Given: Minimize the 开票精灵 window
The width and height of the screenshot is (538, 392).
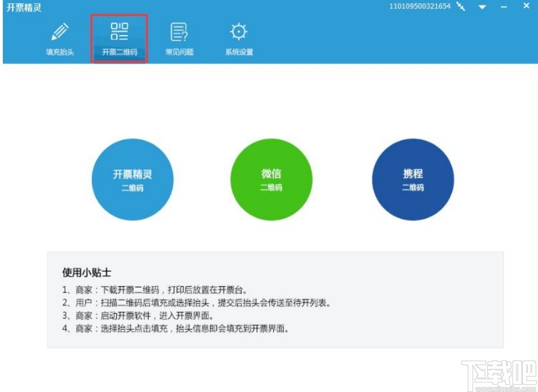Looking at the screenshot, I should pyautogui.click(x=503, y=7).
